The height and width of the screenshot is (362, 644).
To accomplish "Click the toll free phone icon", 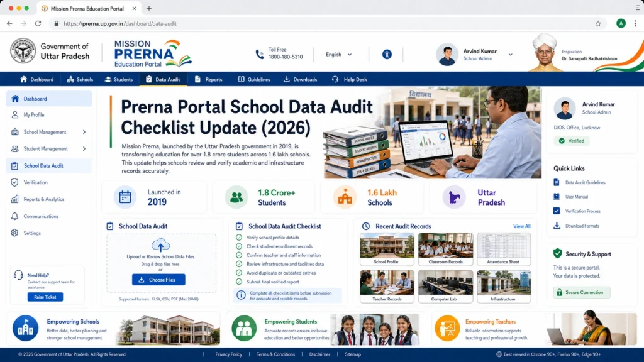I will 260,54.
